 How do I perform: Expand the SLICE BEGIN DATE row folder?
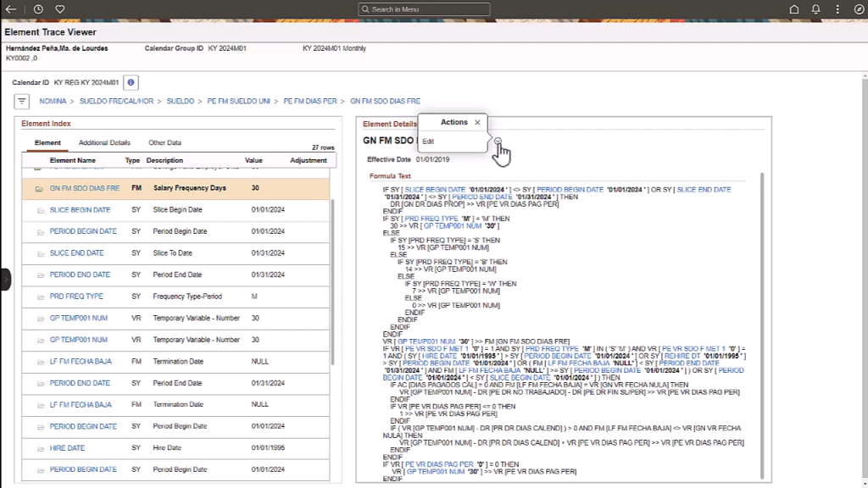[39, 210]
